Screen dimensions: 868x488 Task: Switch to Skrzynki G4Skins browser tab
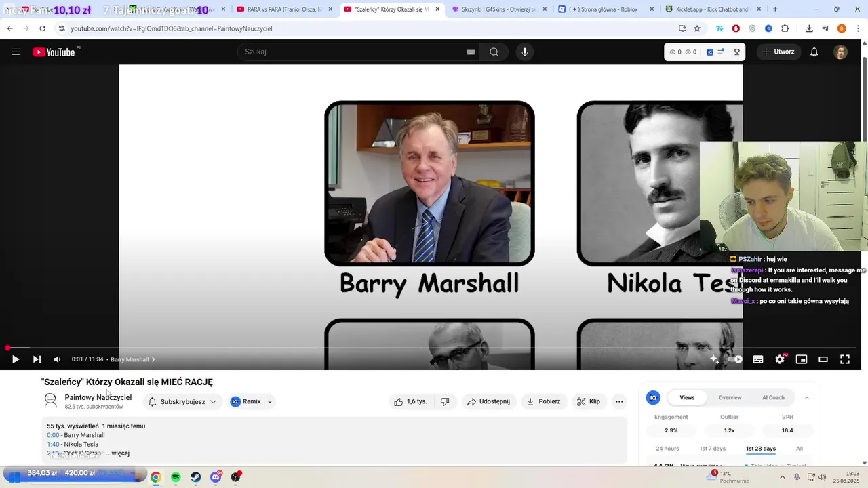point(498,9)
